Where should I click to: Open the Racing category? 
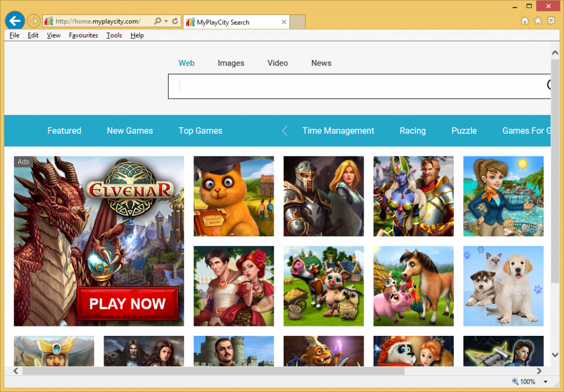[x=413, y=130]
